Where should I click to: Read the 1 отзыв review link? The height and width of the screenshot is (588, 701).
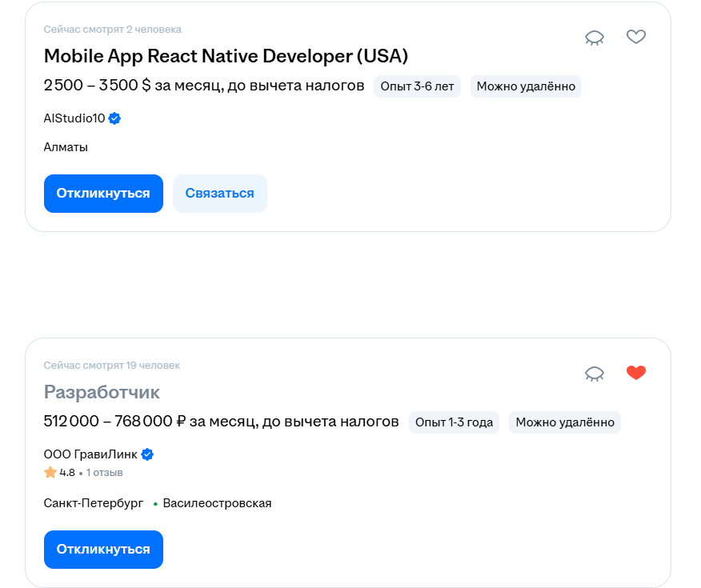[x=104, y=473]
